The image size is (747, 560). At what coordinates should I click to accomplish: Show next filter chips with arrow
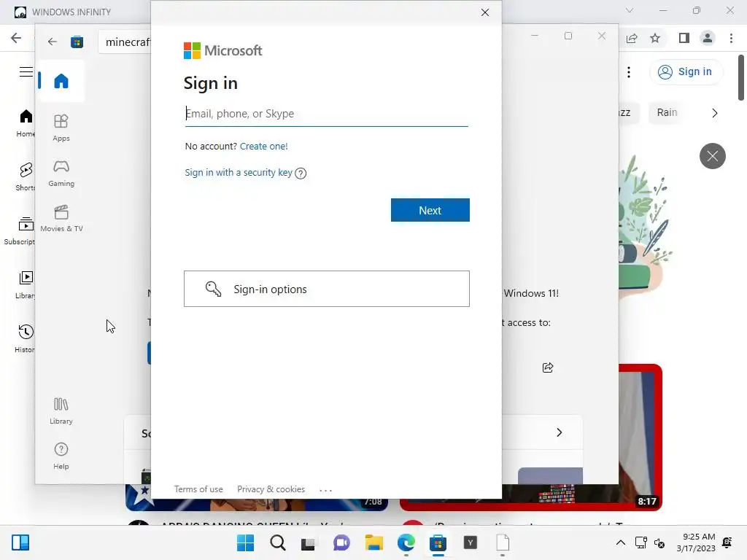pos(715,113)
